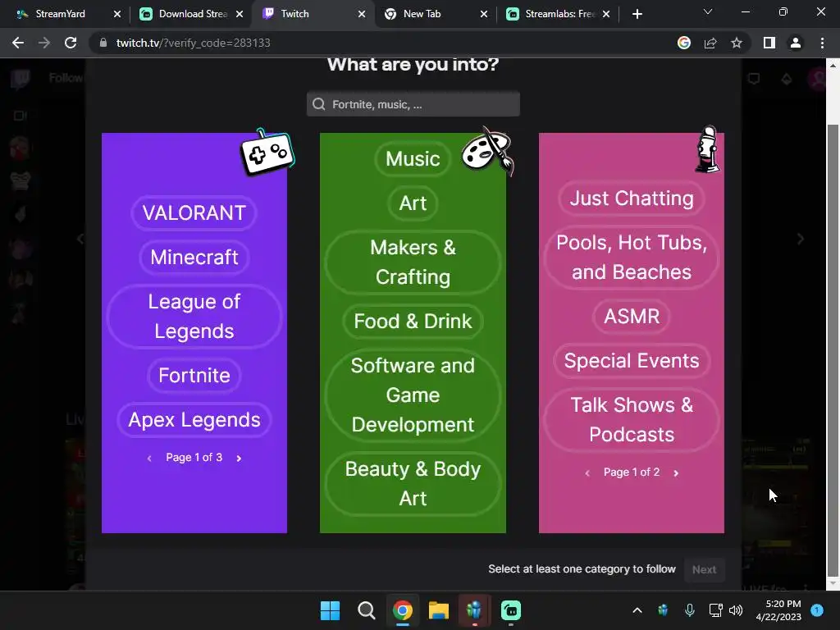
Task: Go to previous IRL page arrow
Action: click(587, 473)
